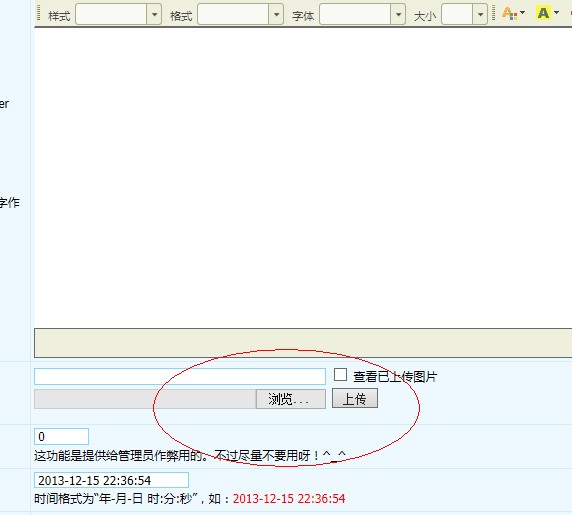Click the 上传 upload button
Screen dimensions: 572x515
[x=355, y=398]
